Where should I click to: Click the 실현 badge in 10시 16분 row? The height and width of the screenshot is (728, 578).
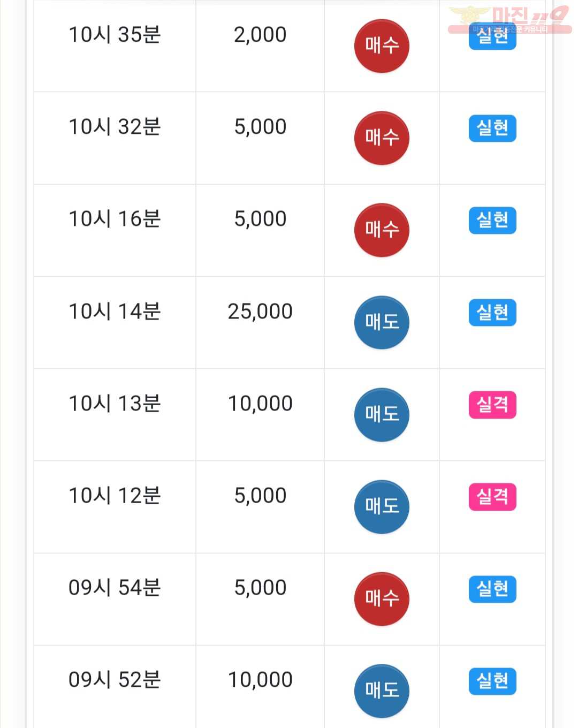(492, 221)
